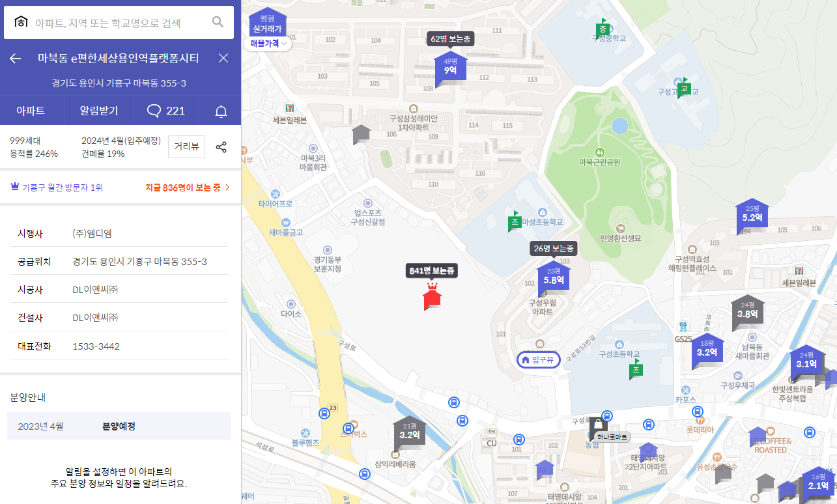Click the notification bell icon
The width and height of the screenshot is (837, 504).
coord(221,111)
